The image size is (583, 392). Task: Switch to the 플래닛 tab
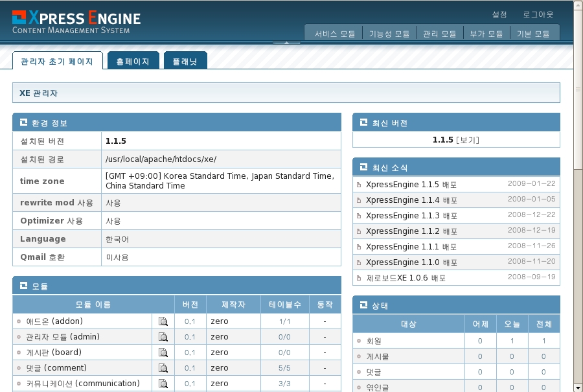tap(185, 61)
